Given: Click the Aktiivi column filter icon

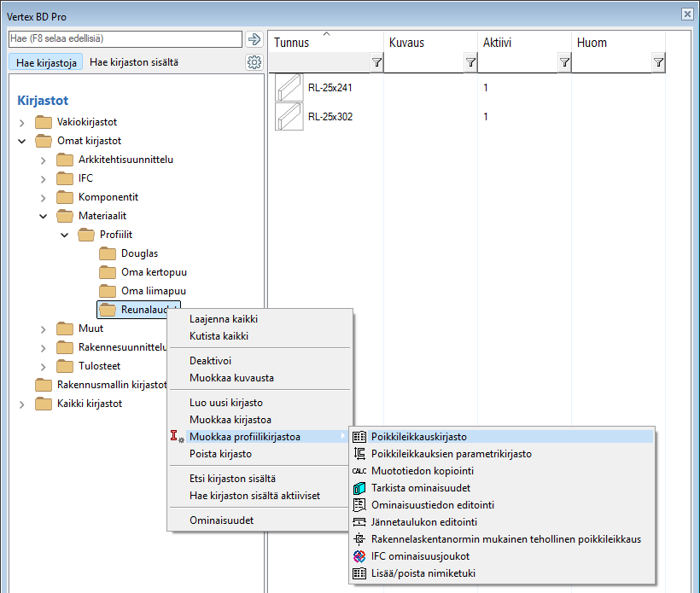Looking at the screenshot, I should (x=564, y=63).
